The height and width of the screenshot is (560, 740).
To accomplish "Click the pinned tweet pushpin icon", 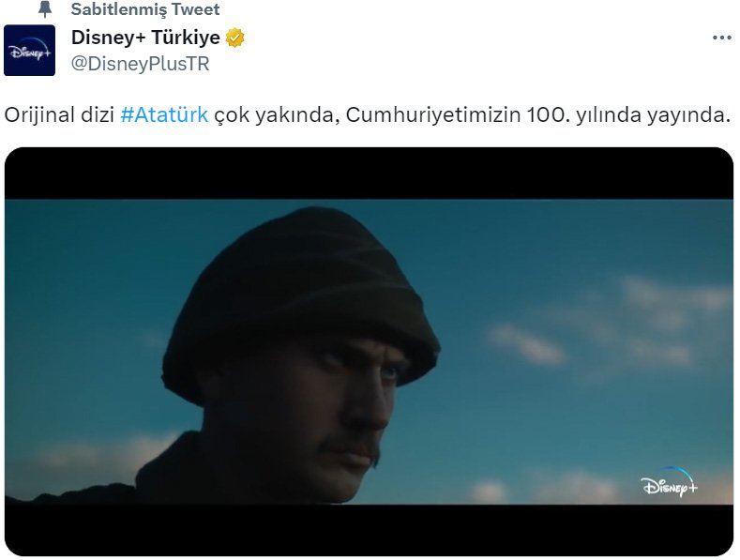I will [x=45, y=9].
